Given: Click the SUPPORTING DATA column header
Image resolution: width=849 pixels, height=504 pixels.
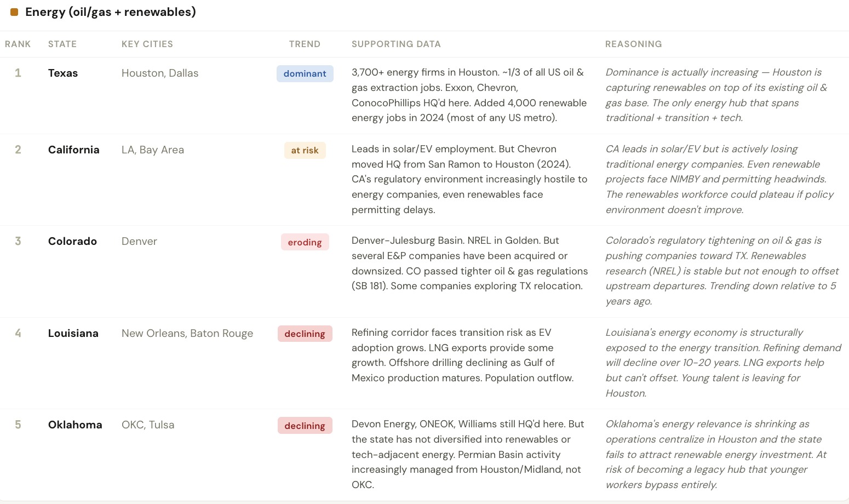Looking at the screenshot, I should [396, 44].
